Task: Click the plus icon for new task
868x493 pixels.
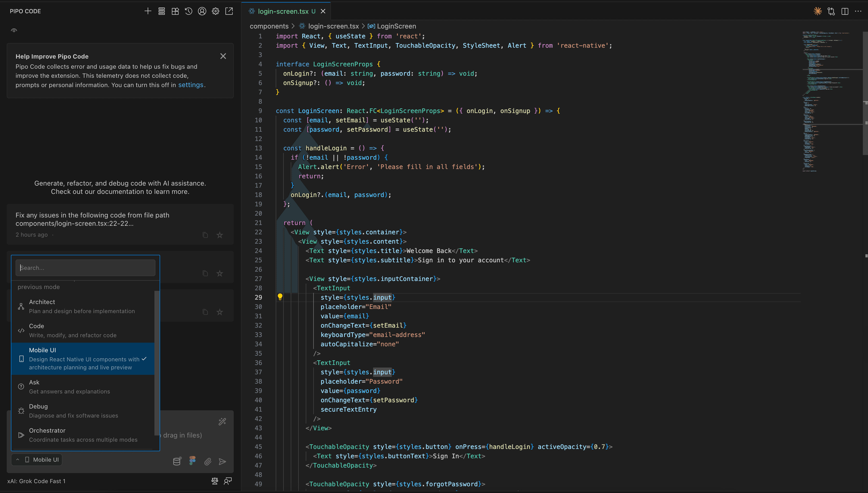Action: point(148,11)
